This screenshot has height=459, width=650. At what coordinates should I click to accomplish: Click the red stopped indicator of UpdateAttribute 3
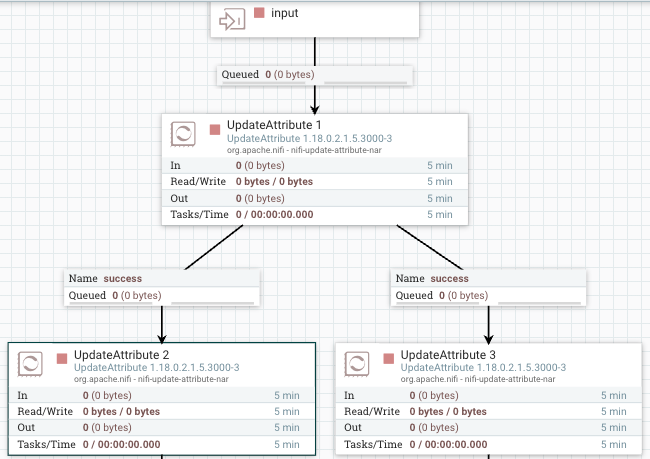388,359
